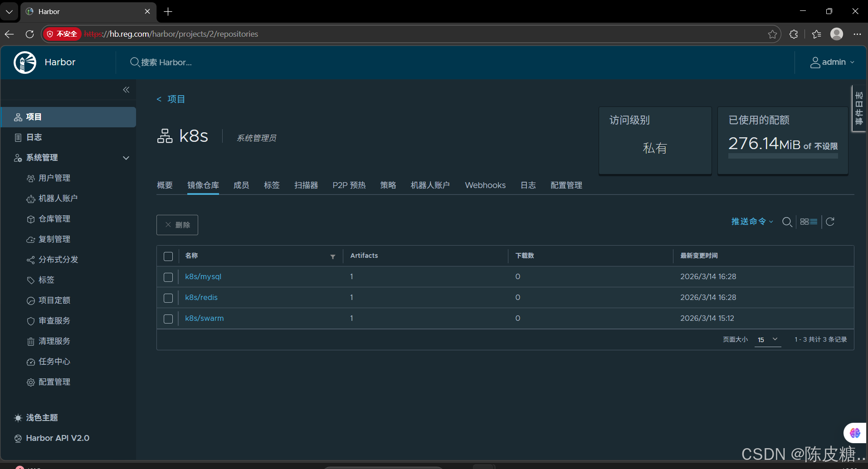This screenshot has width=868, height=469.
Task: Open 分布式分发 in the sidebar
Action: coord(59,260)
